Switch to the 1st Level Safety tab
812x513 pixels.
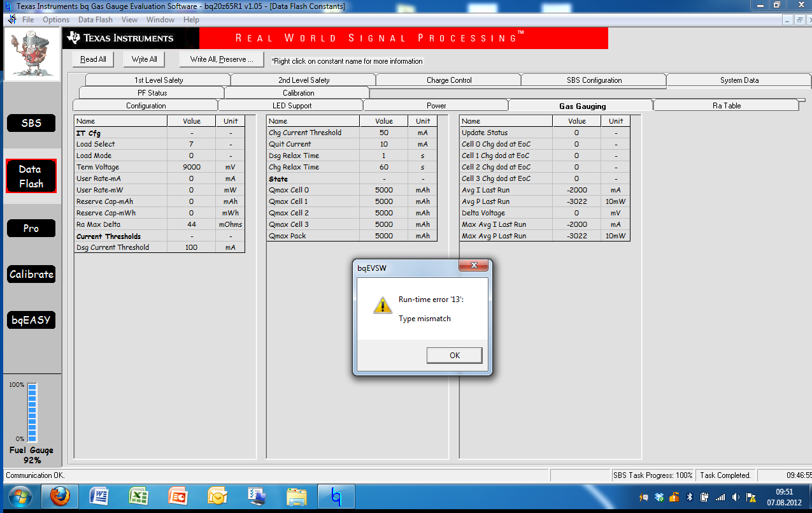(158, 80)
